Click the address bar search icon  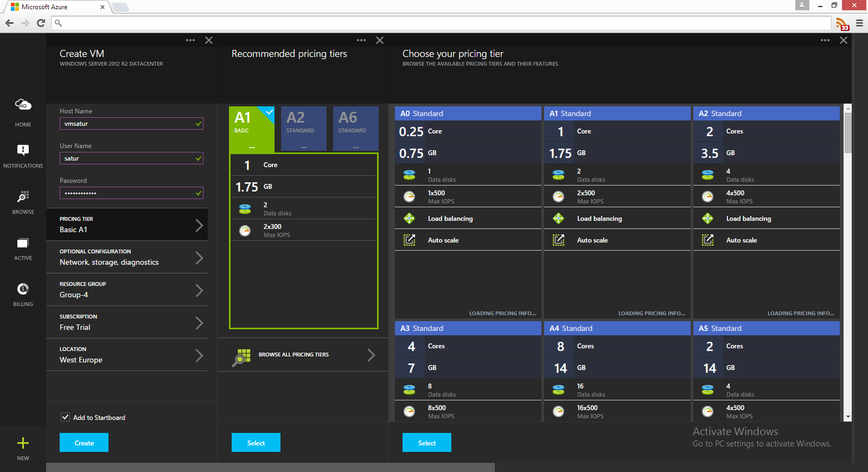59,23
